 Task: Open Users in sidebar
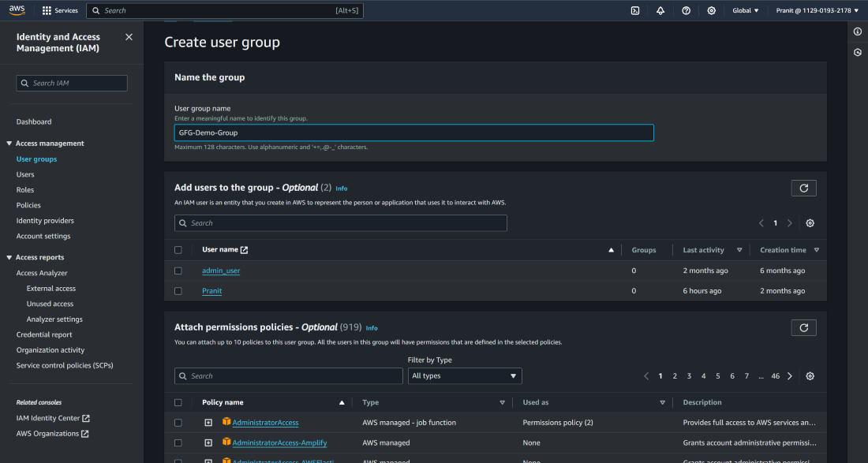click(25, 174)
